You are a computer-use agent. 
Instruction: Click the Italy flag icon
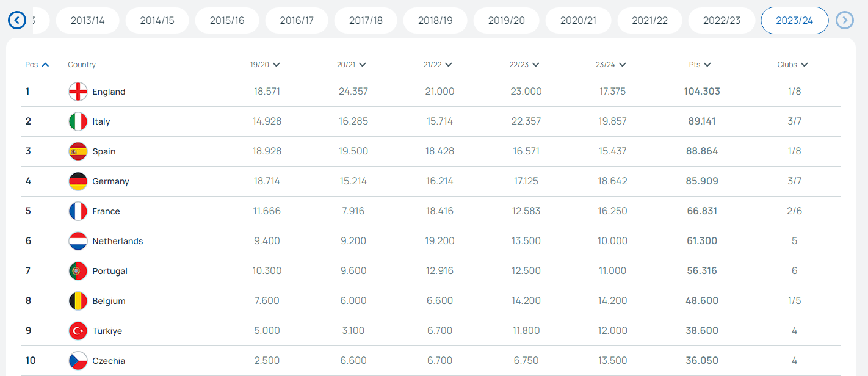click(78, 121)
